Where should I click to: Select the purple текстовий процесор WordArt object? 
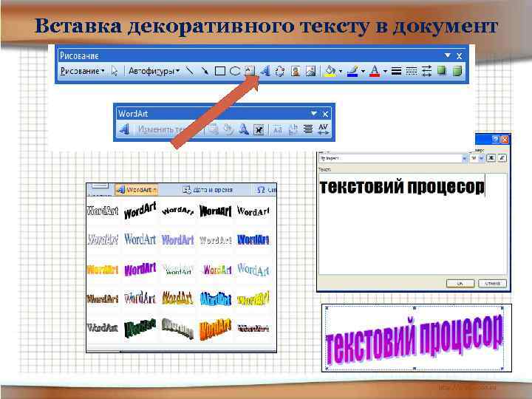(x=415, y=340)
